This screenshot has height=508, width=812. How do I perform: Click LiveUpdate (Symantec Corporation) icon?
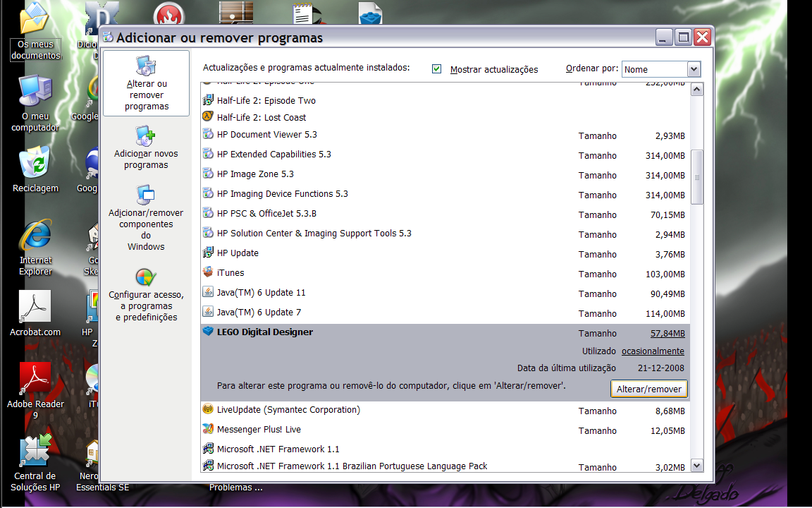pyautogui.click(x=208, y=409)
